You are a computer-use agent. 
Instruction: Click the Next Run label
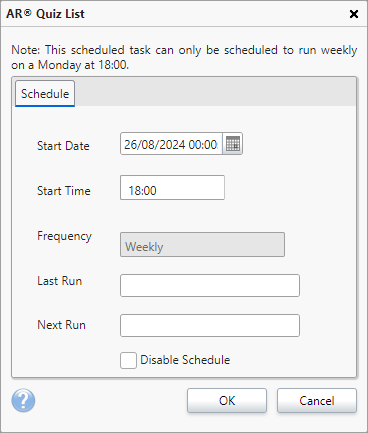(61, 325)
